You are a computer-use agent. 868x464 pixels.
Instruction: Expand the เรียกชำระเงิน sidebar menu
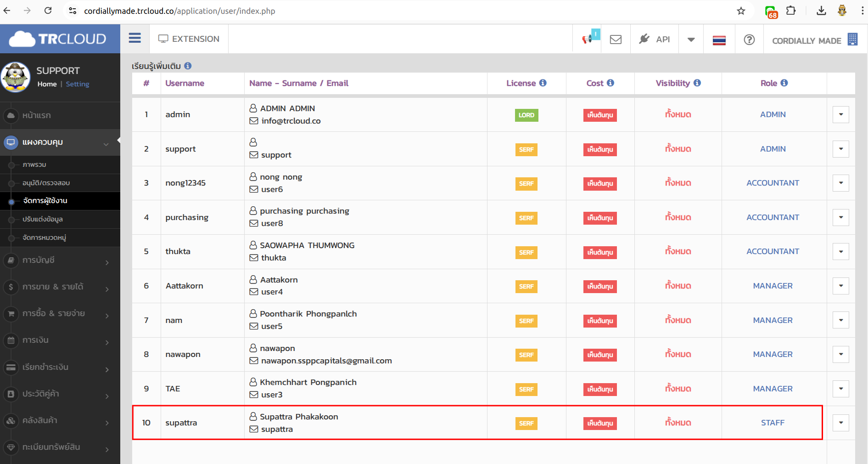tap(60, 368)
